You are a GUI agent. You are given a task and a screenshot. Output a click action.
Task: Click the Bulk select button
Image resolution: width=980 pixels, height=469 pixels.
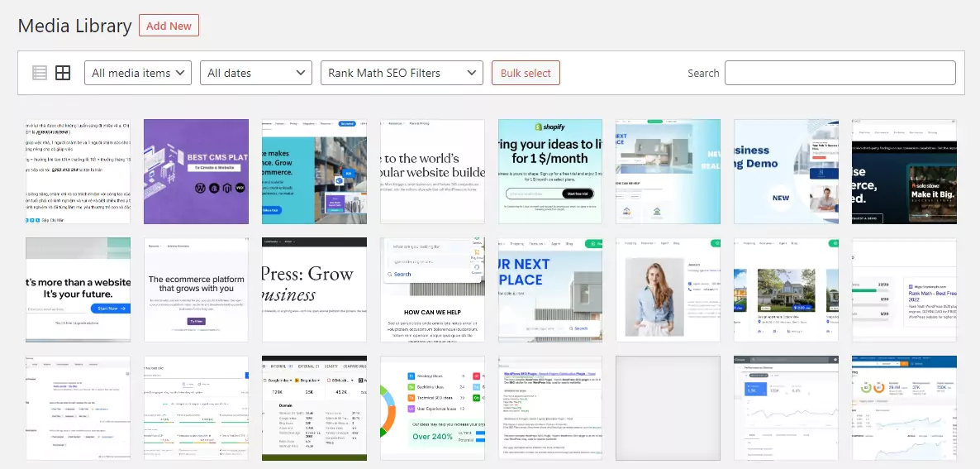pos(526,73)
